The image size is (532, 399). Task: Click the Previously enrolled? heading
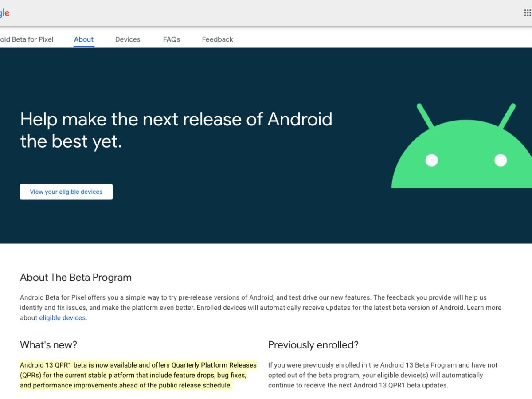(313, 345)
